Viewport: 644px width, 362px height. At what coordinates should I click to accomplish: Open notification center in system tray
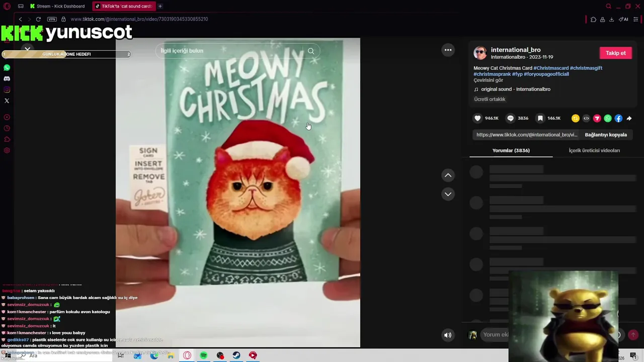click(633, 355)
